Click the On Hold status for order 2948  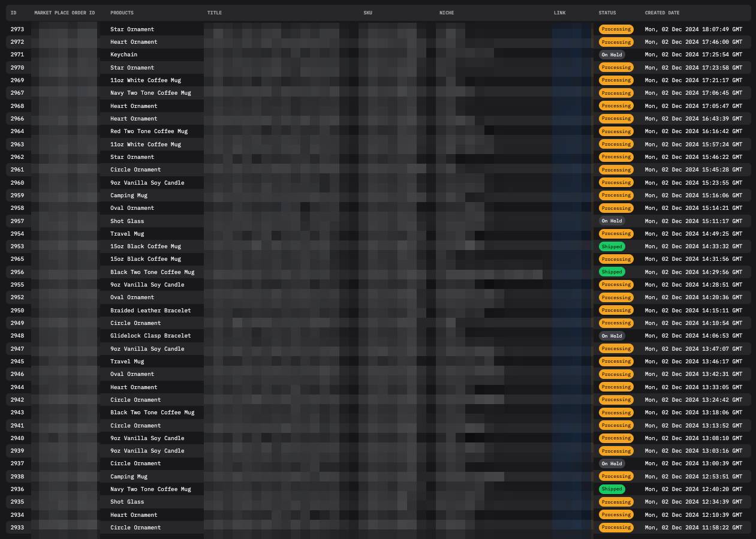click(x=612, y=336)
